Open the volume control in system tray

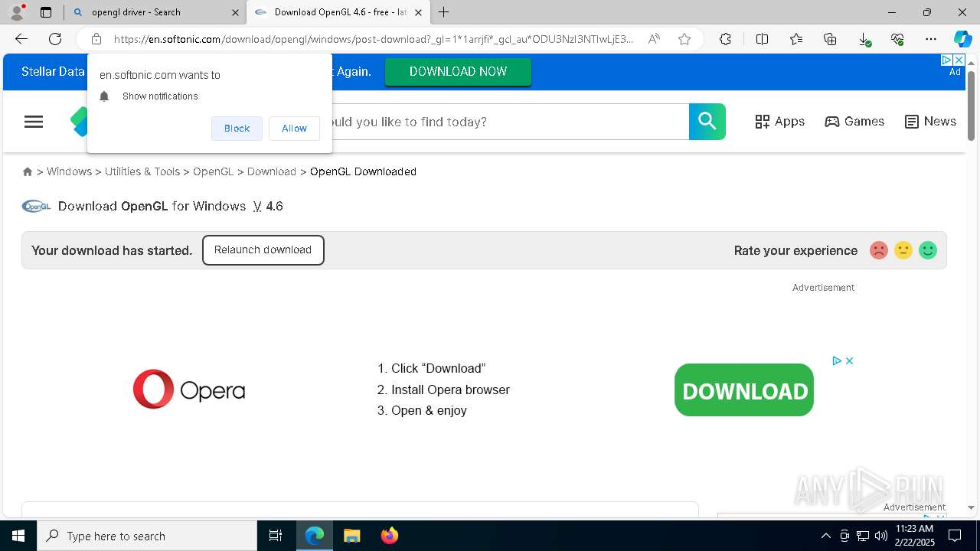click(x=881, y=536)
